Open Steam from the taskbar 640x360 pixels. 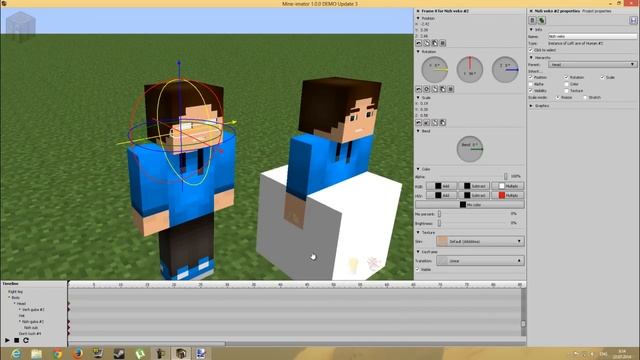[x=119, y=353]
